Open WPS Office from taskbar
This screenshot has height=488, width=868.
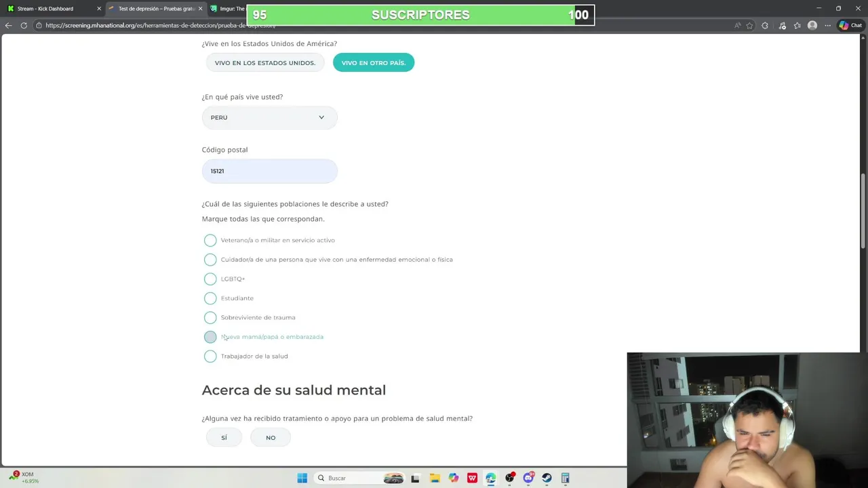click(472, 478)
